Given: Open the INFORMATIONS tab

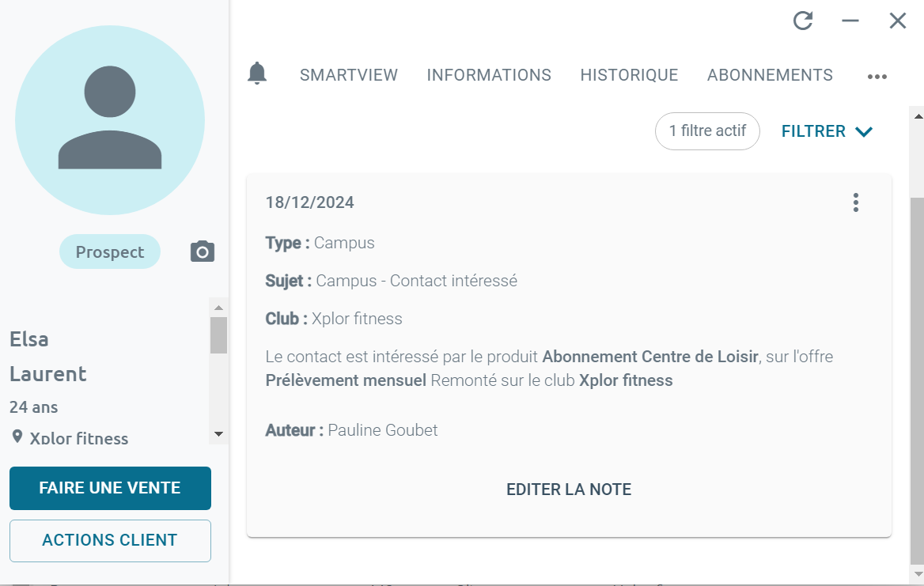Looking at the screenshot, I should [x=489, y=75].
